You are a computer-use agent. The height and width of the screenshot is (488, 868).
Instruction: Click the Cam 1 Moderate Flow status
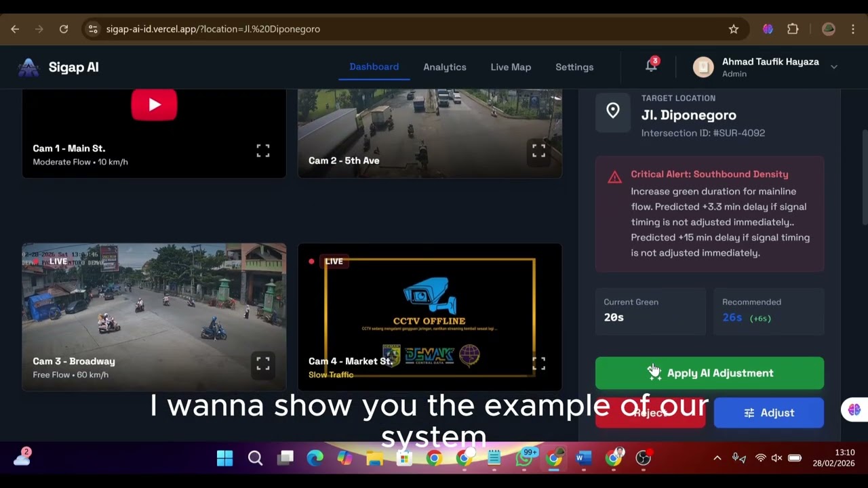click(x=80, y=162)
